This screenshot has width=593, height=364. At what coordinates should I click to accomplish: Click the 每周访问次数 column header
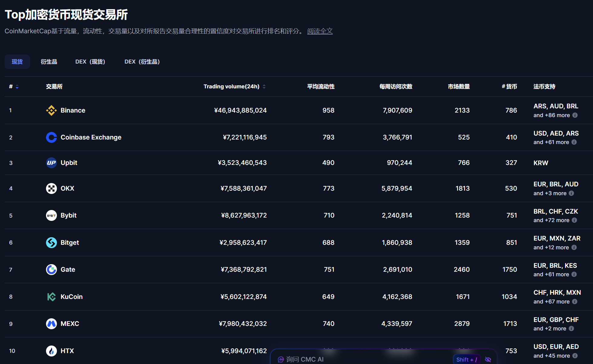point(396,87)
